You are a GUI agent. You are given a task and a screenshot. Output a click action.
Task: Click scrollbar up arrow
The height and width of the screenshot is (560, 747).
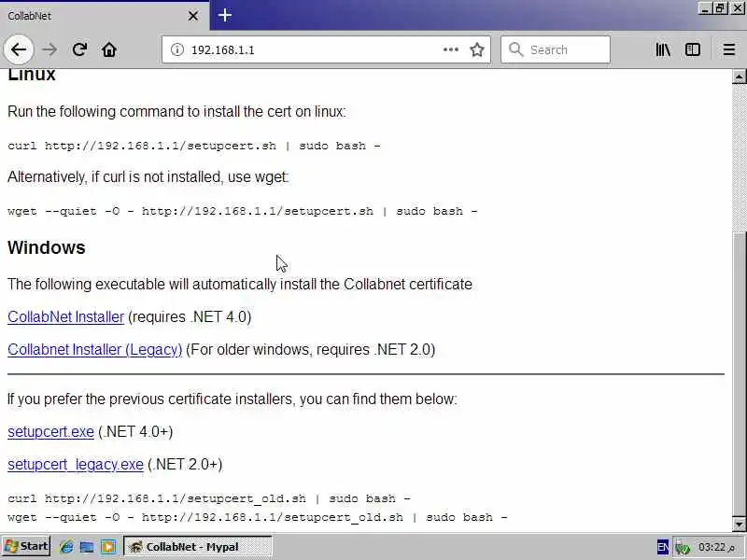pos(739,77)
